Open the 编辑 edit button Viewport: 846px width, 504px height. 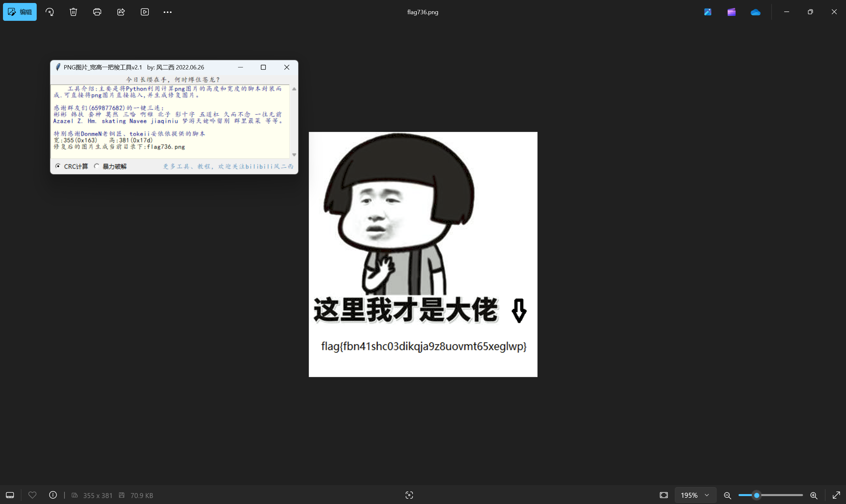(20, 12)
